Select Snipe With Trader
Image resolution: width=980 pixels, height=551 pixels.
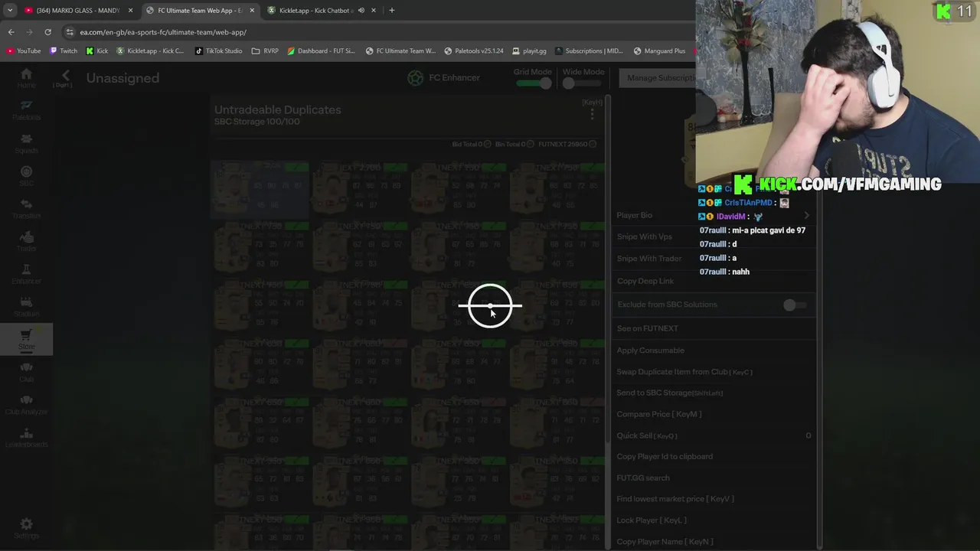[714, 259]
